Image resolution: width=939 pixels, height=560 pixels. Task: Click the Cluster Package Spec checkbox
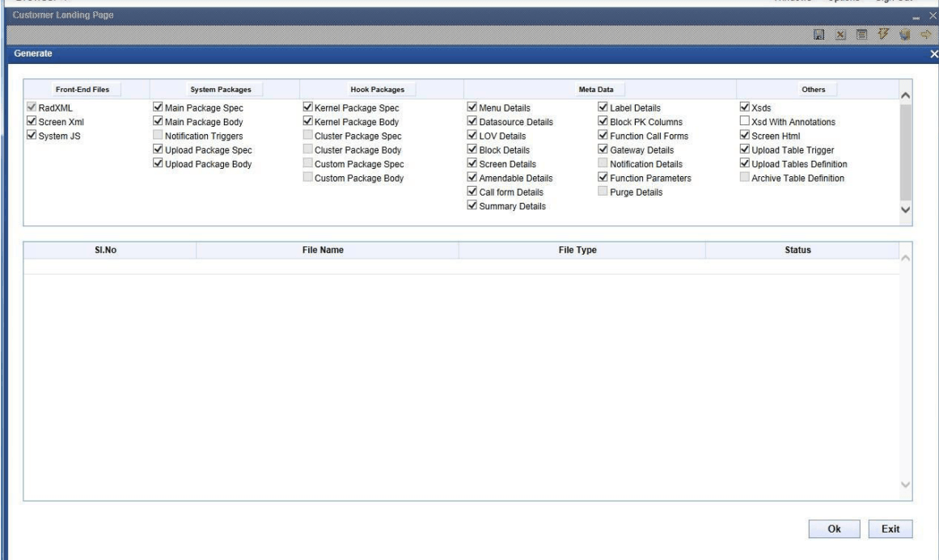coord(308,135)
